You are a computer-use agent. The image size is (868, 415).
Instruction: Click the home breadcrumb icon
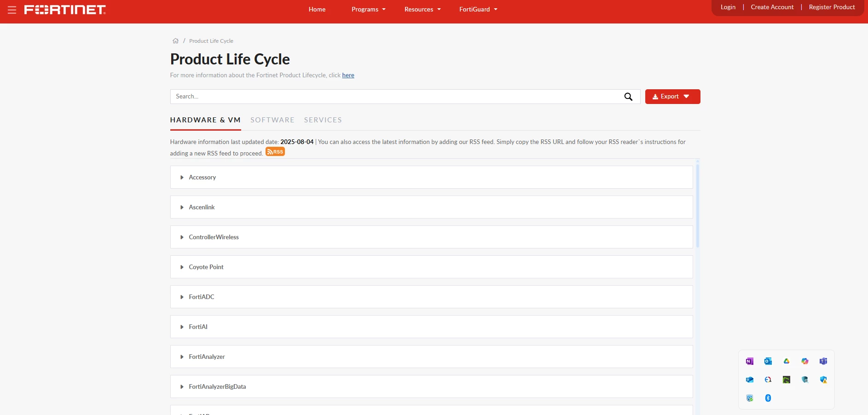175,41
